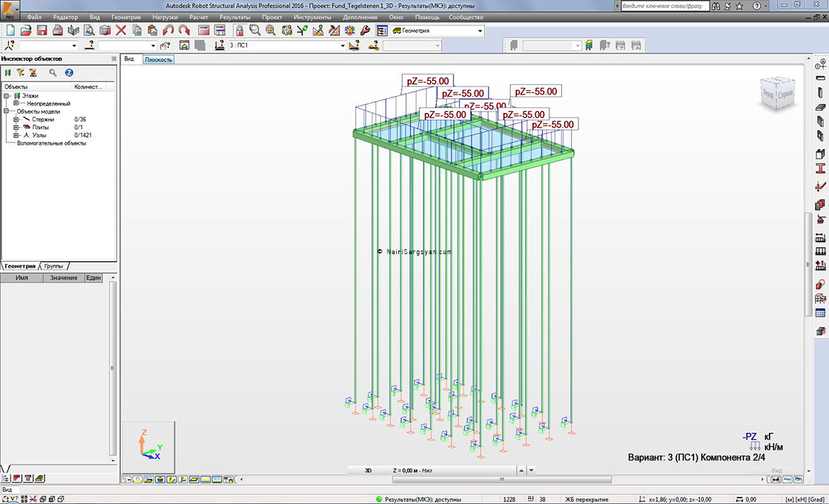
Task: Open the Геометрия menu
Action: [x=126, y=18]
